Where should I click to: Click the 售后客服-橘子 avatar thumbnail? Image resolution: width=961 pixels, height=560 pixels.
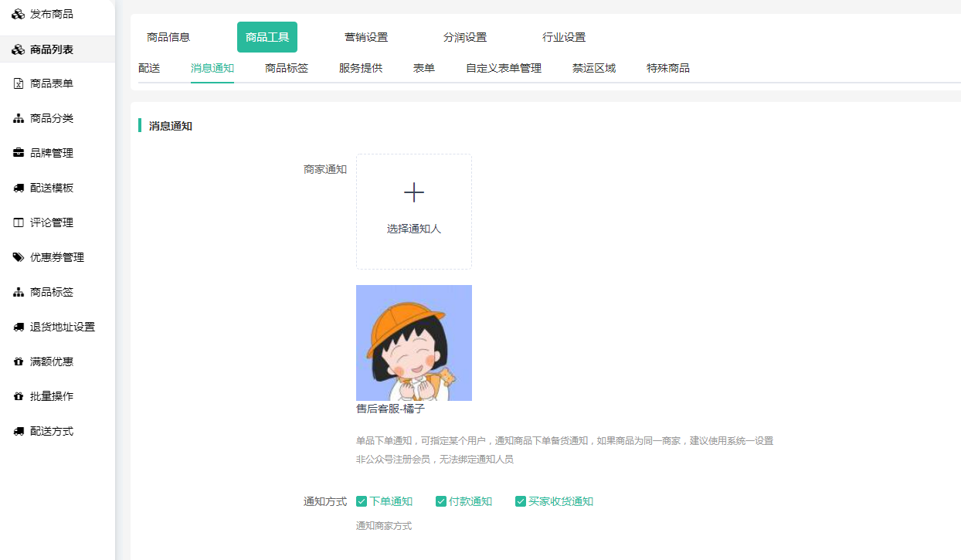pyautogui.click(x=414, y=343)
